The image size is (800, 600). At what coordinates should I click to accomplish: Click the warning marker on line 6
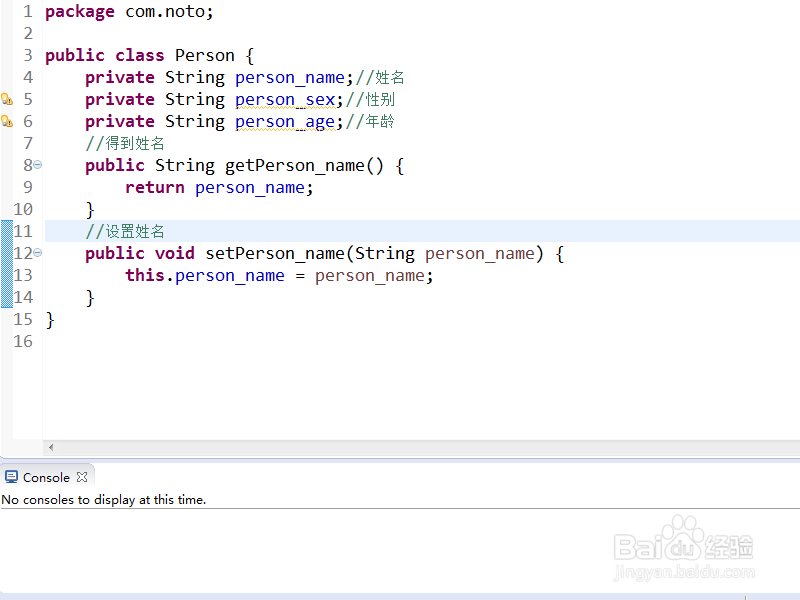(7, 121)
